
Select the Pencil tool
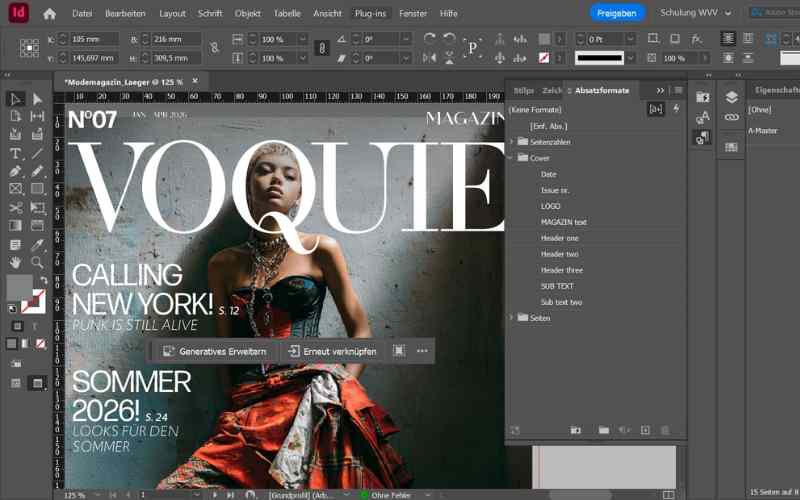coord(37,171)
